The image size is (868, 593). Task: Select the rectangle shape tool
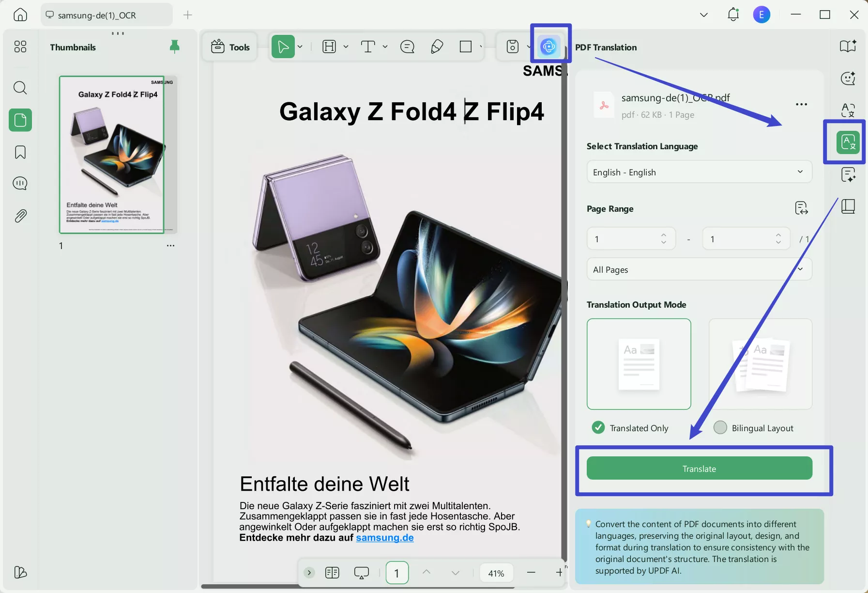(x=466, y=47)
